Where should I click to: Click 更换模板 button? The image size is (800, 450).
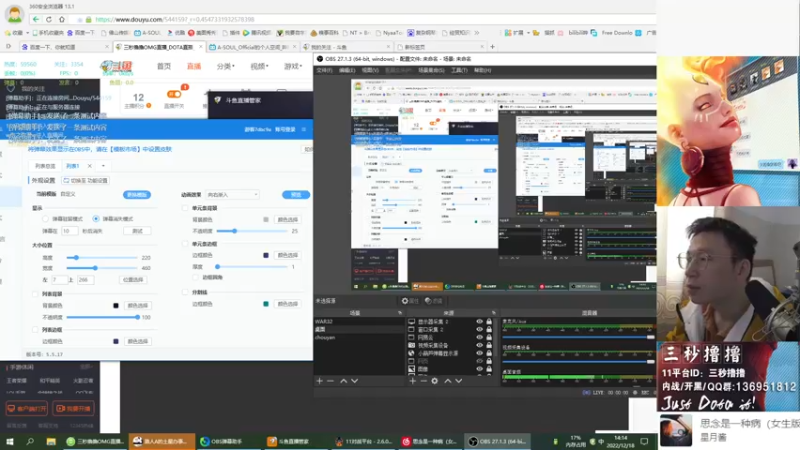point(137,195)
